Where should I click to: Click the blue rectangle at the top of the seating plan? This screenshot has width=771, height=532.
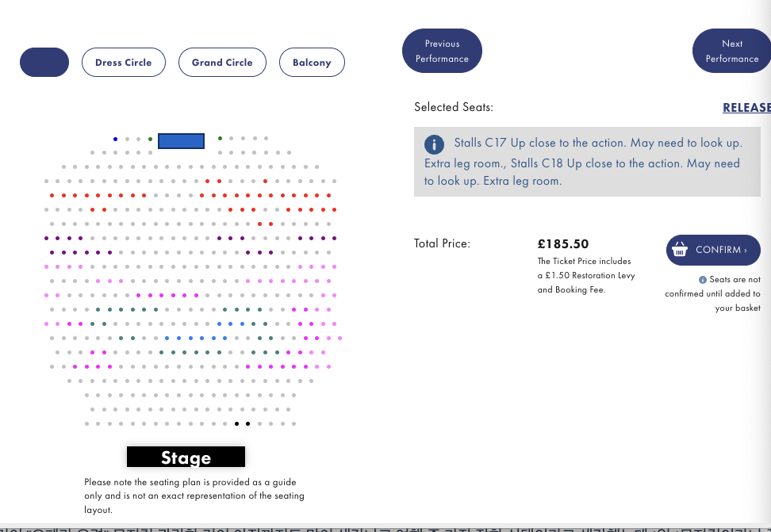coord(181,140)
